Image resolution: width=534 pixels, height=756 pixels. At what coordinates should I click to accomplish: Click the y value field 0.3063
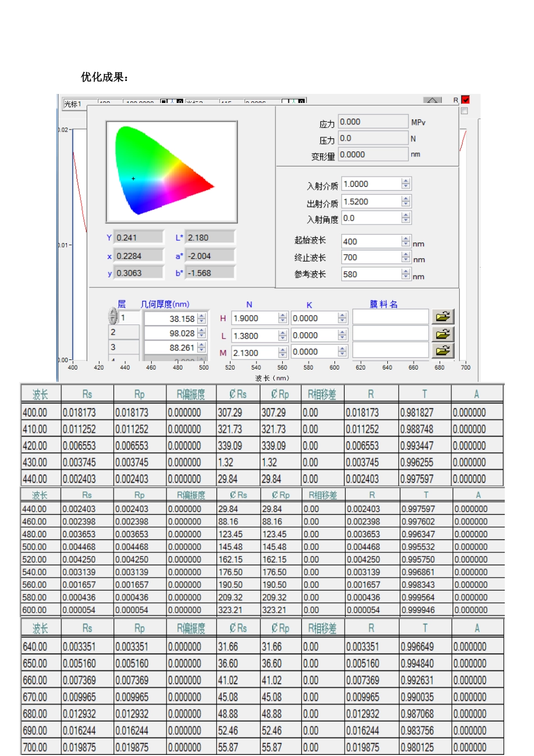(139, 273)
